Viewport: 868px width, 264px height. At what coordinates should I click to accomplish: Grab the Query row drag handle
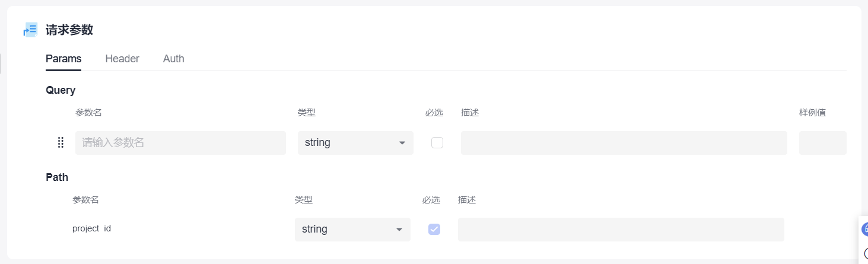pos(61,143)
